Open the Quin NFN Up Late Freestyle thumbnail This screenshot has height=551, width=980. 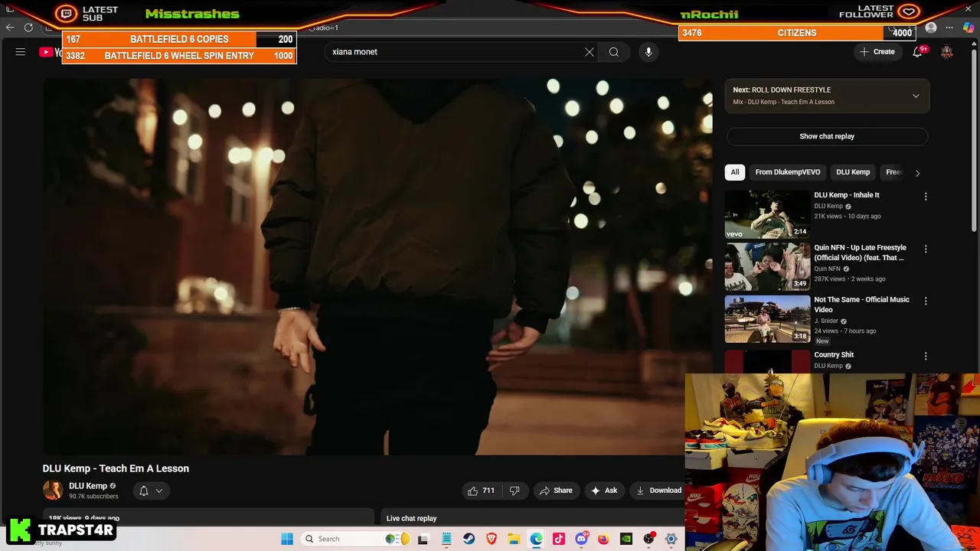[x=767, y=266]
